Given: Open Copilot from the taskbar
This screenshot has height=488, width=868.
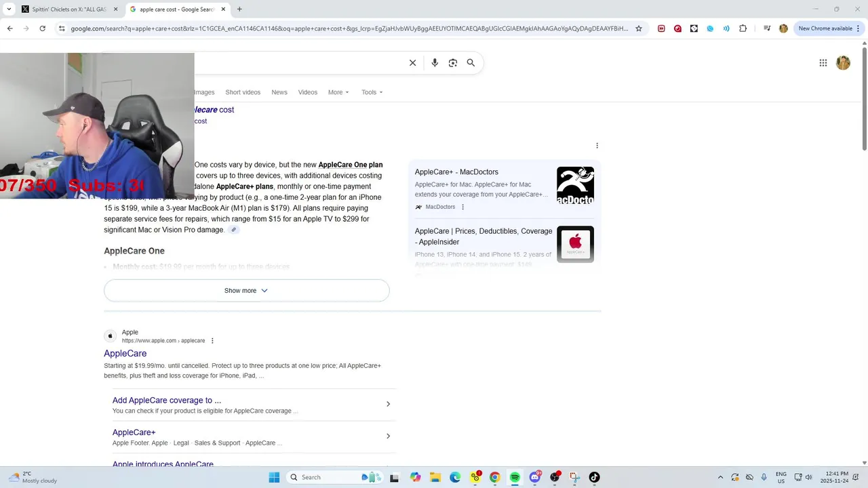Looking at the screenshot, I should [415, 477].
